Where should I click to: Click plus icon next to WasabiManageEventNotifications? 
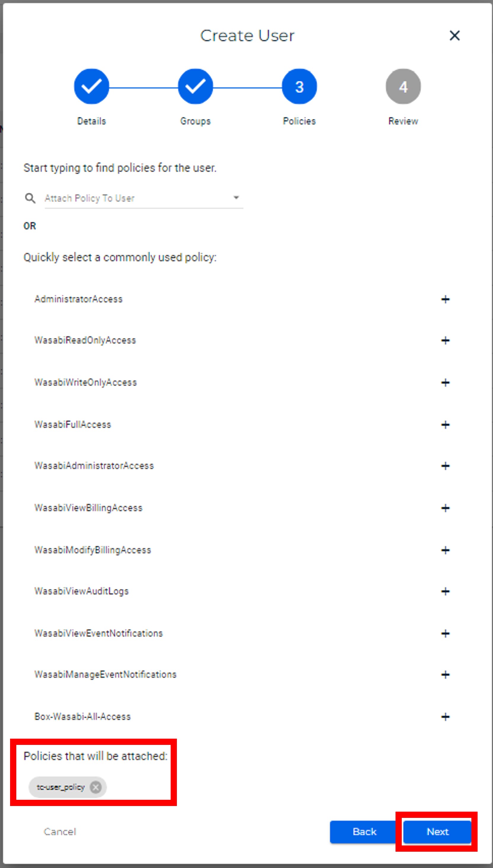click(445, 675)
